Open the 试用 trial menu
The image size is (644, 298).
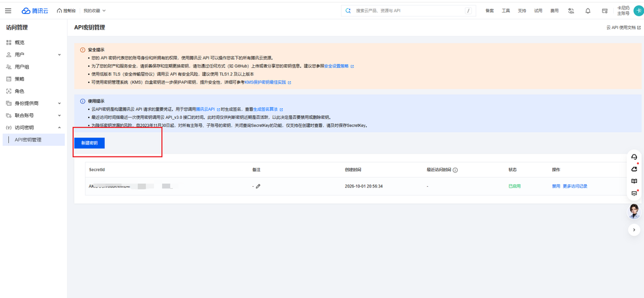click(x=538, y=11)
